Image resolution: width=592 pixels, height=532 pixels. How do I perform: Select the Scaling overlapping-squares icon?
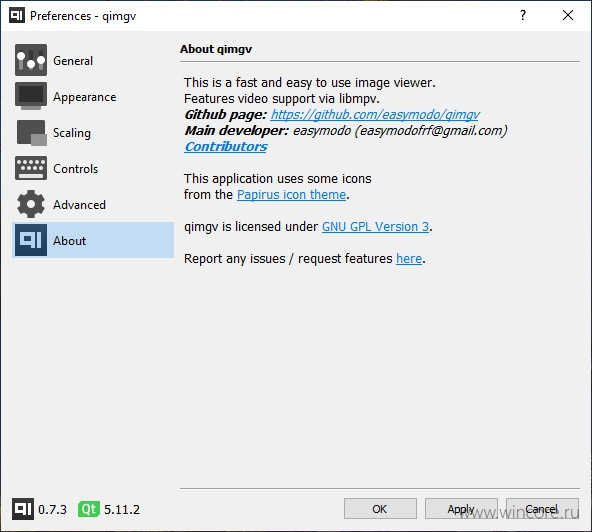pos(32,133)
